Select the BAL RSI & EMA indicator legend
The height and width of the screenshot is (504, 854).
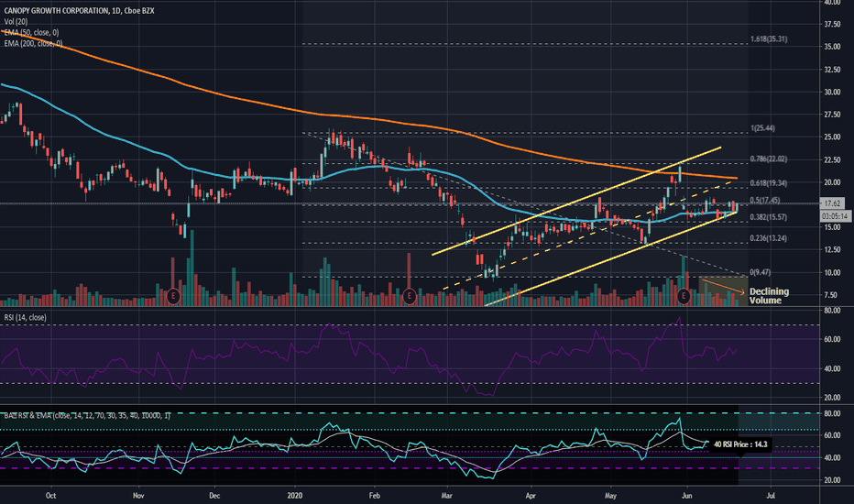pyautogui.click(x=87, y=416)
